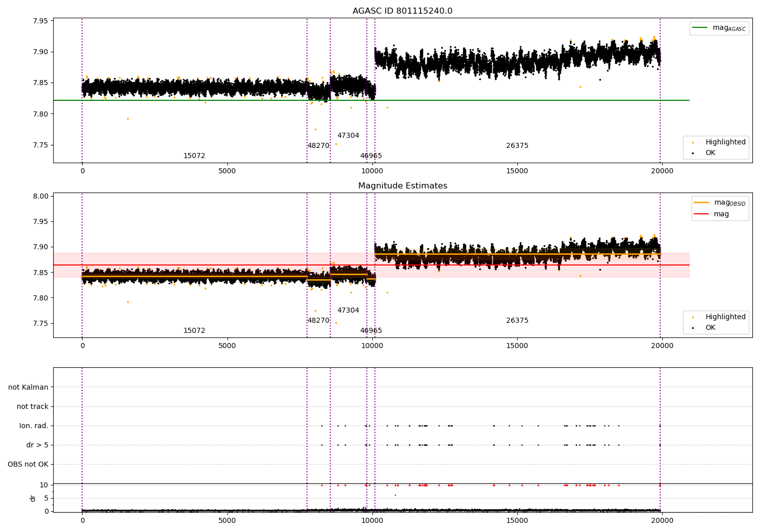Click the 'not track' flag row label

pyautogui.click(x=32, y=407)
